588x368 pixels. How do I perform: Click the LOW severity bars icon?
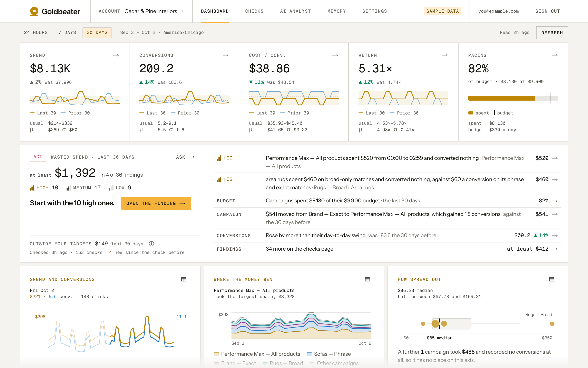[111, 188]
